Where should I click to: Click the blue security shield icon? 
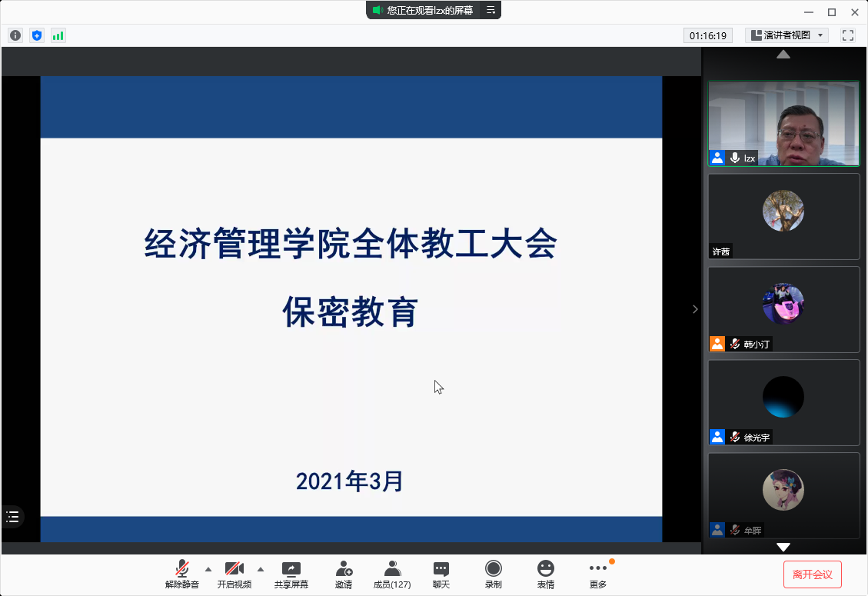[x=37, y=35]
